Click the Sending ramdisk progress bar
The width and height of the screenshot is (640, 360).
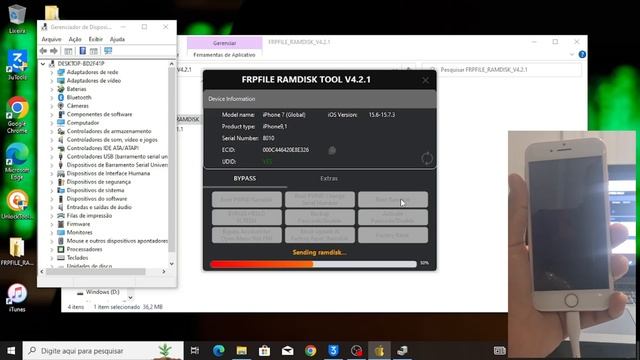pyautogui.click(x=313, y=264)
